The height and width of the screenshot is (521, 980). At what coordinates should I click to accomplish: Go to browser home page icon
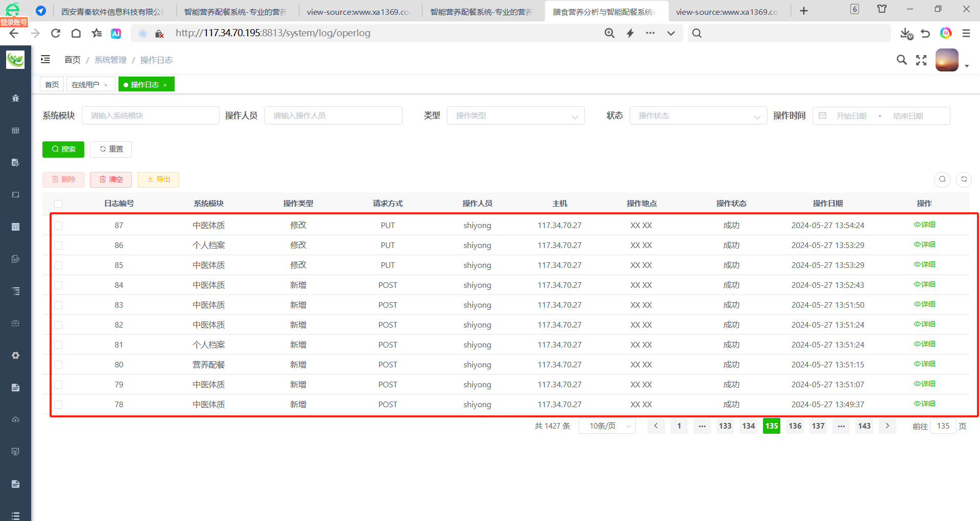click(x=76, y=33)
